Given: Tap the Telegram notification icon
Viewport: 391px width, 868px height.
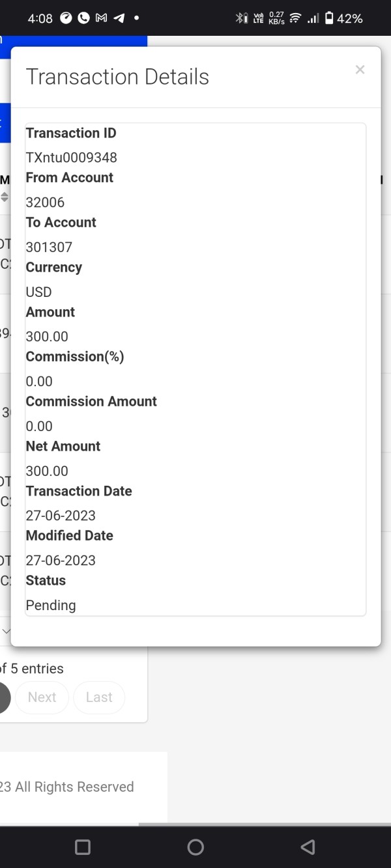Looking at the screenshot, I should click(x=119, y=18).
